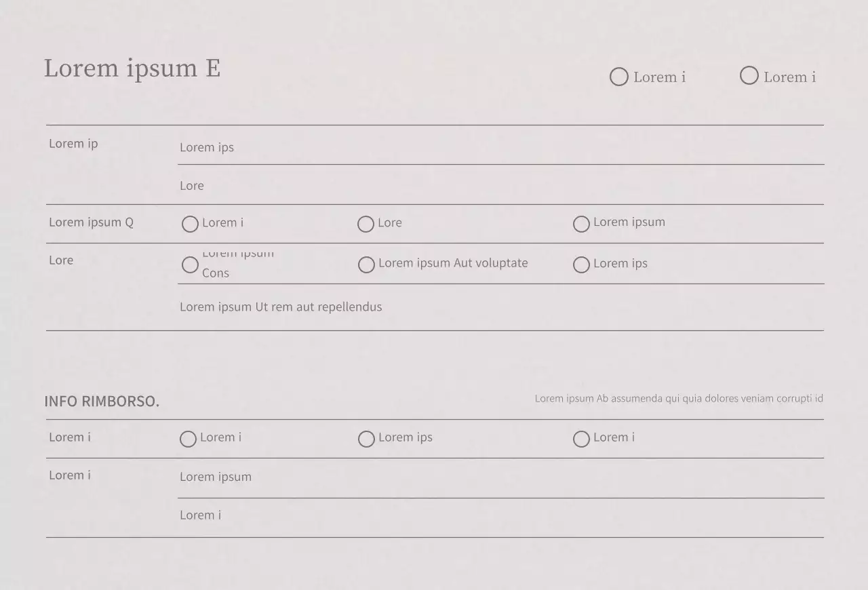Select "Lorem ipsum" option in the Lorem ipsum Q row

pos(581,224)
